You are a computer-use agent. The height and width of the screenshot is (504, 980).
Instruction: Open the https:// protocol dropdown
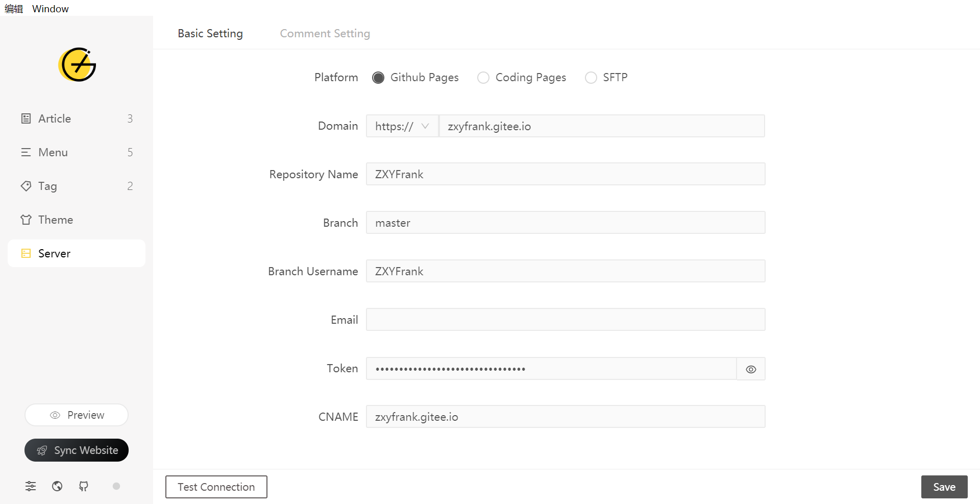(x=402, y=126)
